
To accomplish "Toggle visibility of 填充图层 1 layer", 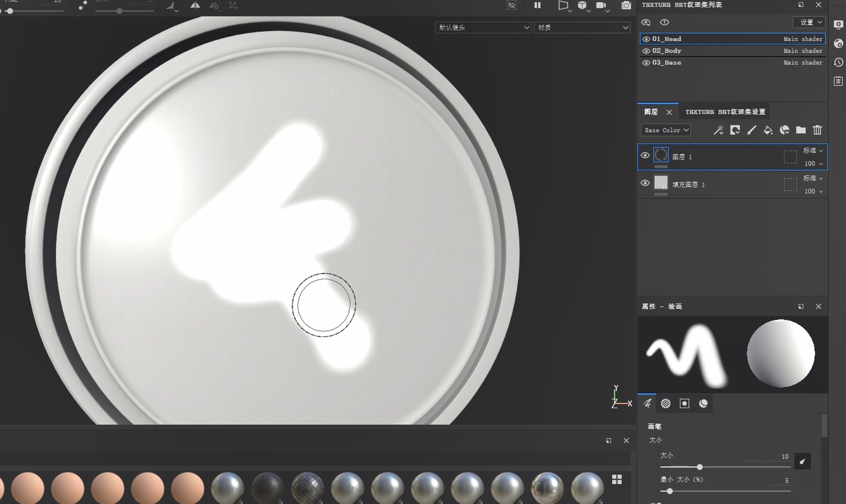I will tap(645, 183).
